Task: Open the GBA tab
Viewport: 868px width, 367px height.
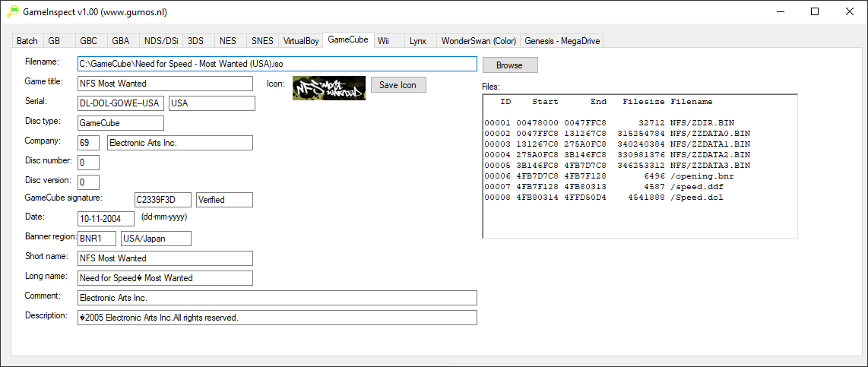Action: coord(120,41)
